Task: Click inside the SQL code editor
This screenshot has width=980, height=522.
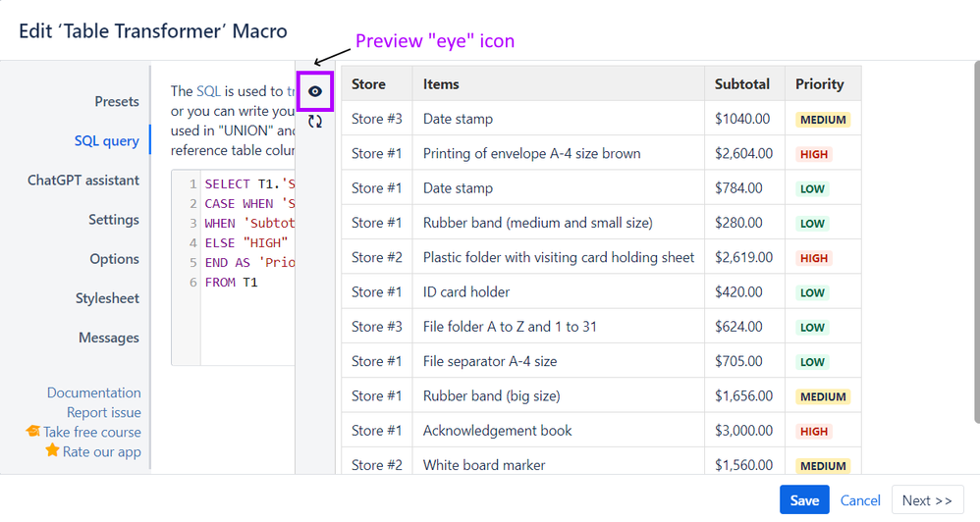Action: point(247,324)
